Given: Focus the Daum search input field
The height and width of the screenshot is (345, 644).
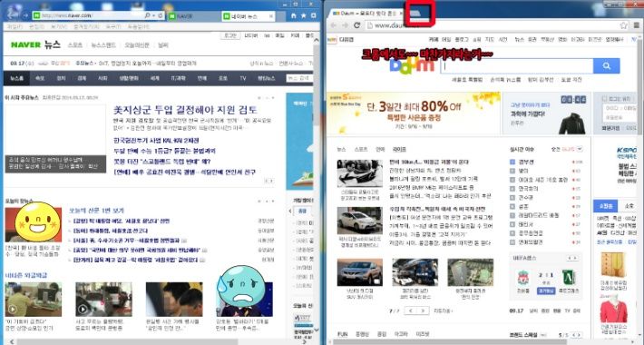Looking at the screenshot, I should point(517,65).
